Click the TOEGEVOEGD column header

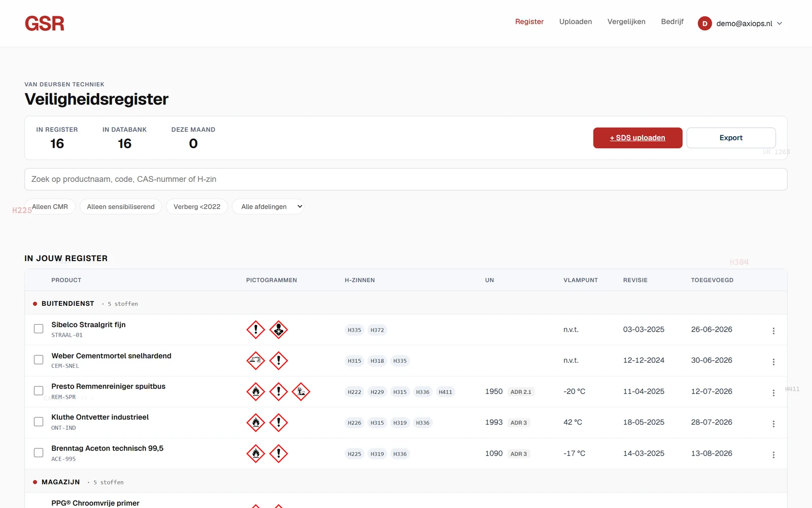[712, 280]
